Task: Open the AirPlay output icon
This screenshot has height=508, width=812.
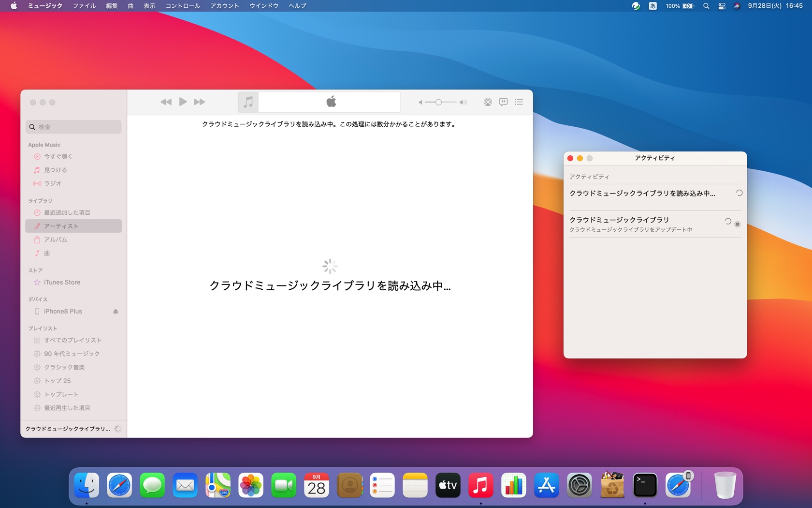Action: point(488,102)
